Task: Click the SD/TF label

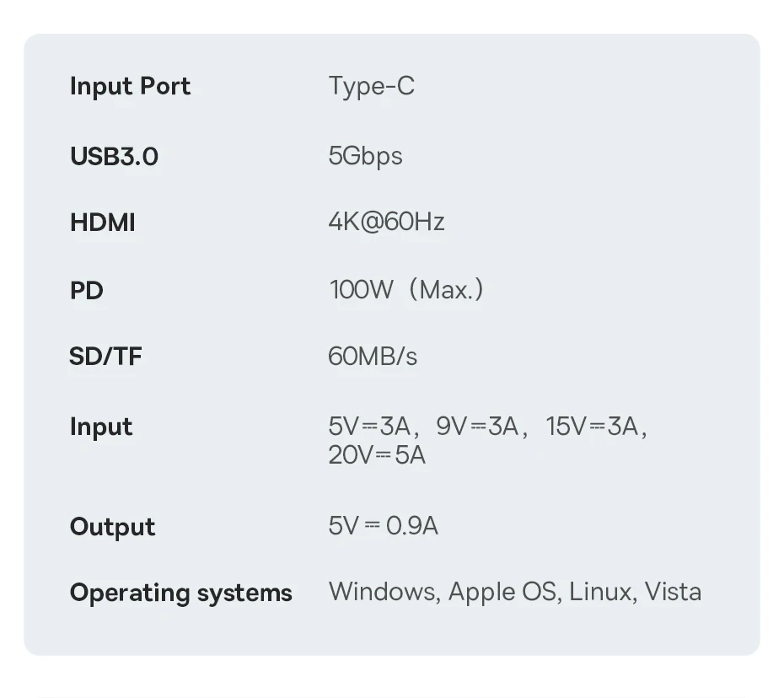Action: [x=105, y=357]
